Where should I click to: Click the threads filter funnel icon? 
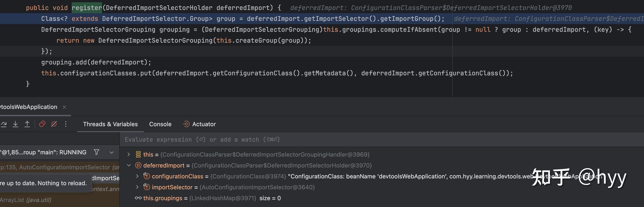(x=97, y=152)
